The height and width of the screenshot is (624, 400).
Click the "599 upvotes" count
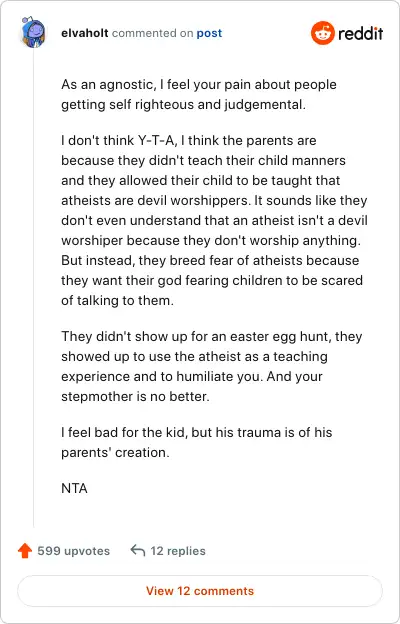tap(74, 551)
